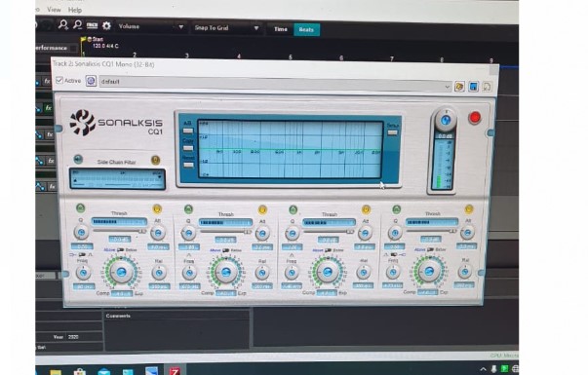The width and height of the screenshot is (588, 375).
Task: Toggle the yellow button on band 1
Action: (x=157, y=209)
